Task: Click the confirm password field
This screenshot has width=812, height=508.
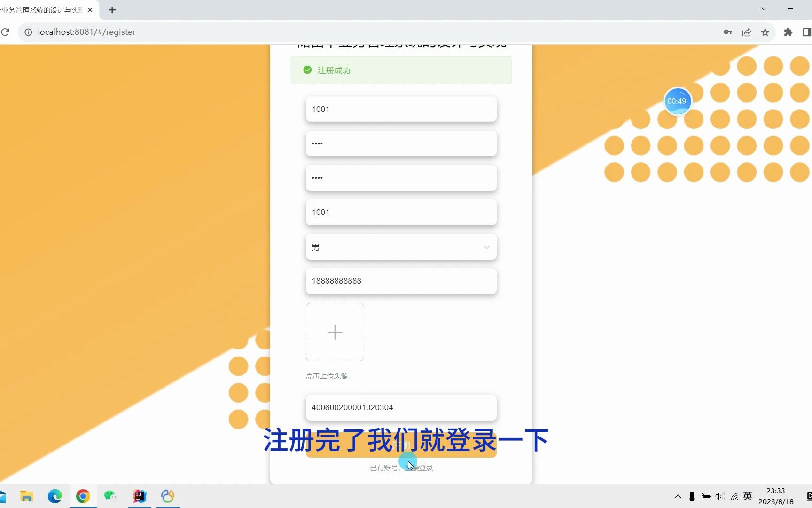Action: point(401,178)
